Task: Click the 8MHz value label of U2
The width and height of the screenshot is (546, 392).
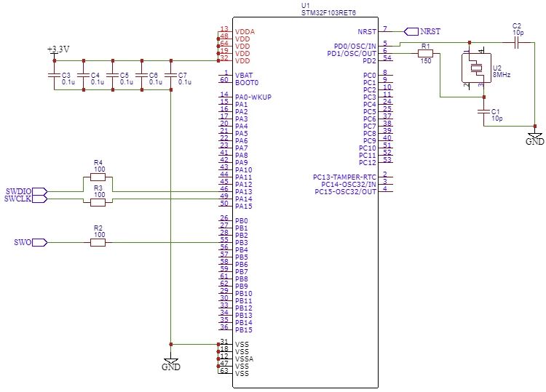Action: pos(502,75)
